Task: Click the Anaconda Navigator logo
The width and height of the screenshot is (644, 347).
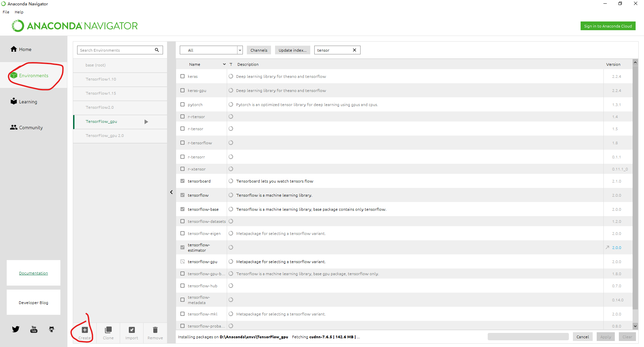Action: pos(75,26)
